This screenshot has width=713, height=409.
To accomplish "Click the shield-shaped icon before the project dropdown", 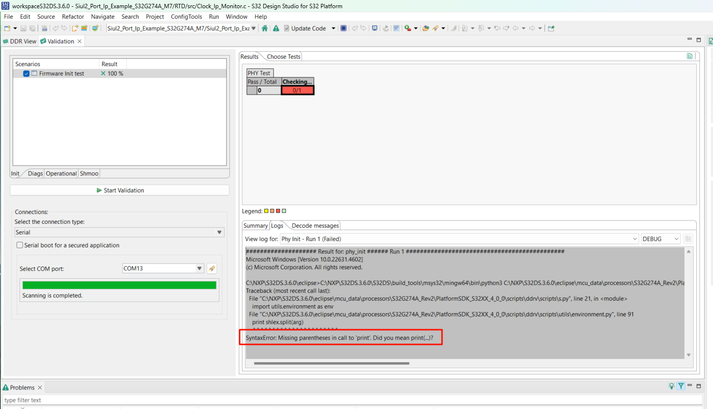I will point(95,28).
